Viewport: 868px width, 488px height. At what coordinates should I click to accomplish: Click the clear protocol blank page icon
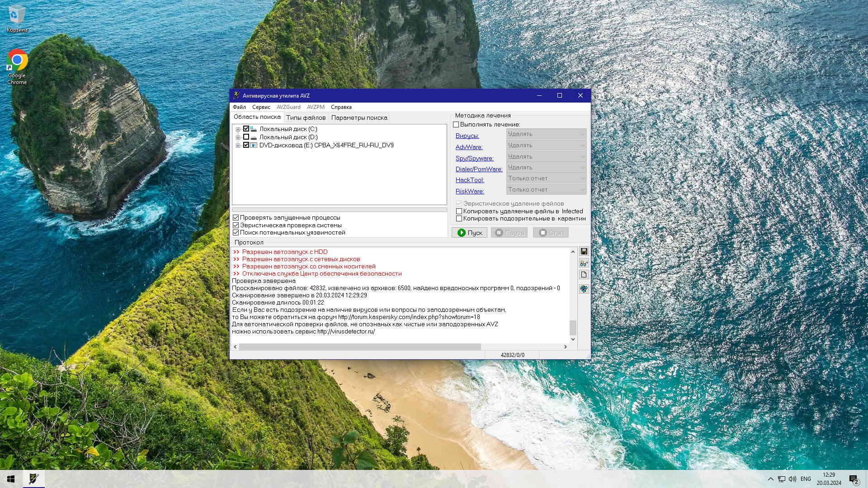pos(584,275)
